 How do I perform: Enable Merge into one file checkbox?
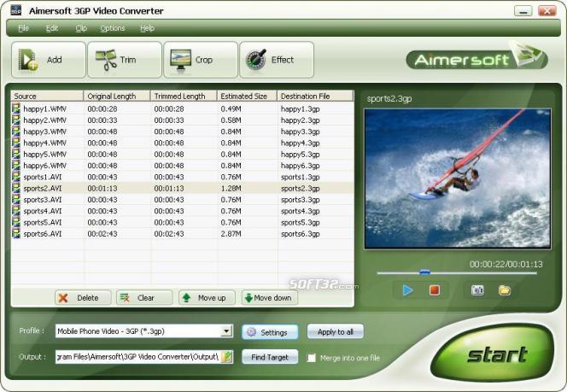point(312,358)
